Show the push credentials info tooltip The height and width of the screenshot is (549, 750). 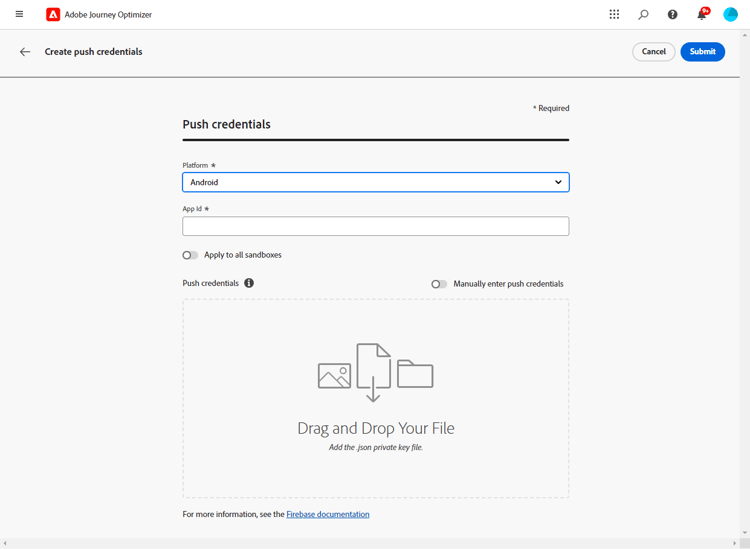[249, 283]
